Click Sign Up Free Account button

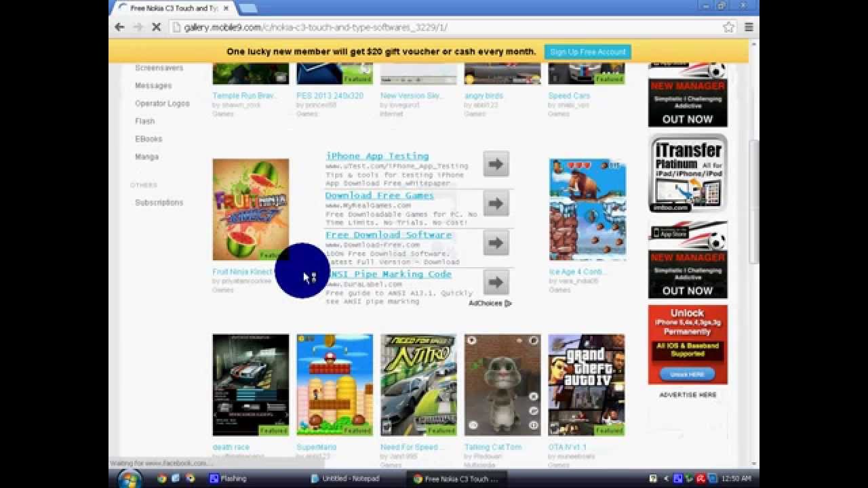[588, 52]
